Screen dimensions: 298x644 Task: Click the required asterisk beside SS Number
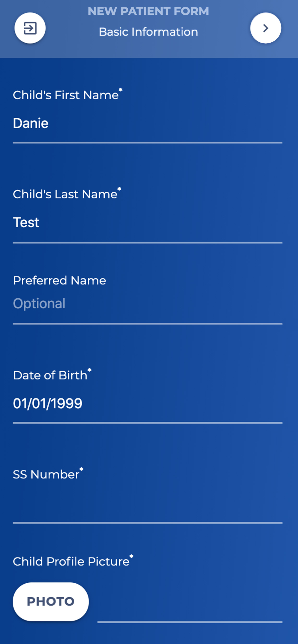[x=81, y=470]
